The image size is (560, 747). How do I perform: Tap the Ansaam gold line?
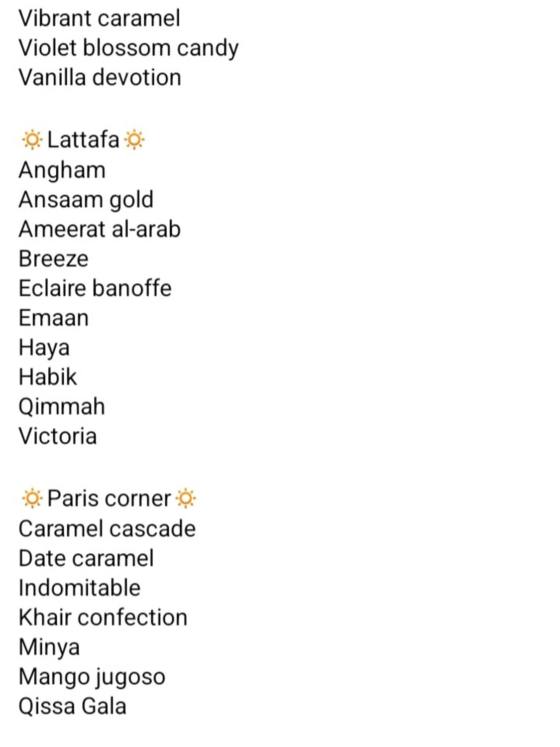click(x=86, y=200)
